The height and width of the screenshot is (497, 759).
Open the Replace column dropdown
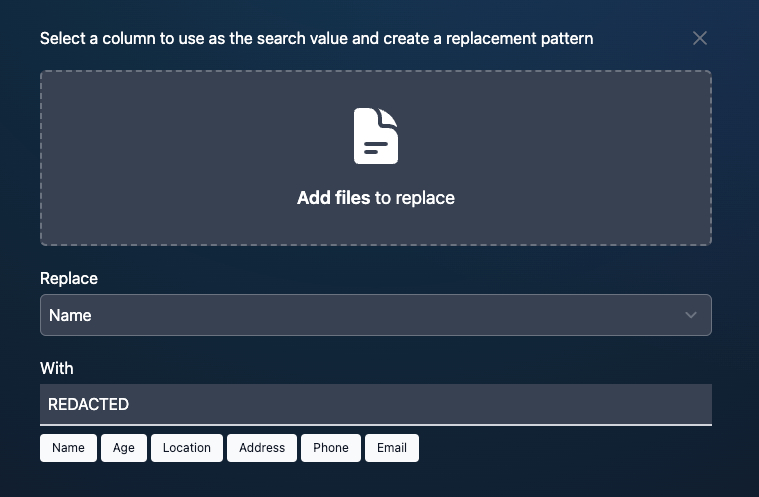(x=375, y=315)
